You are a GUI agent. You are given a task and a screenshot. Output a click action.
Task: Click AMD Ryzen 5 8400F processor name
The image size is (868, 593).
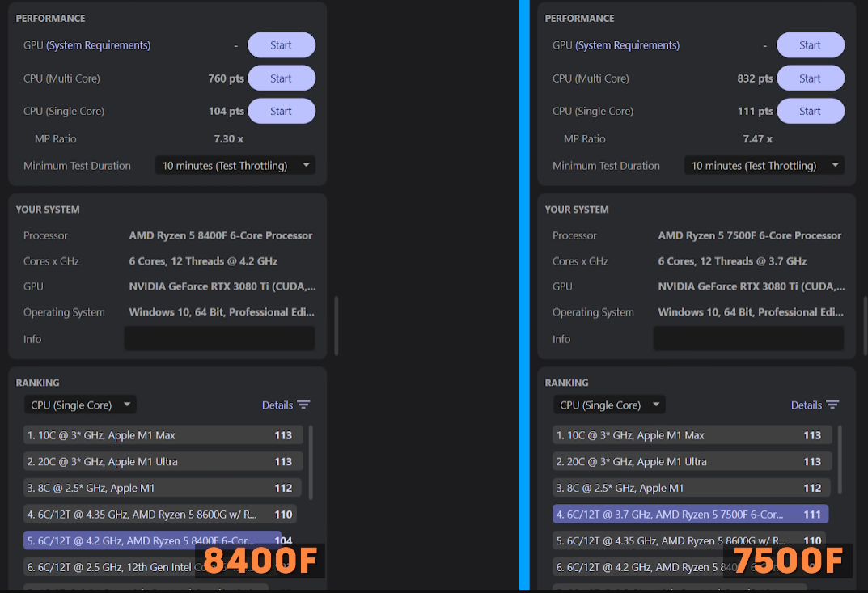pyautogui.click(x=221, y=235)
